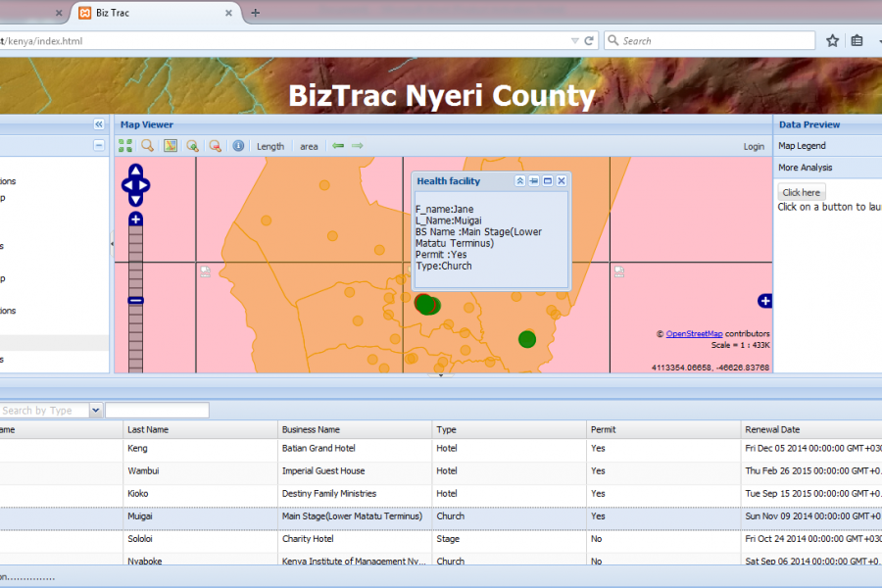Screen dimensions: 882x588
Task: Maximize the Health facility popup
Action: 547,181
